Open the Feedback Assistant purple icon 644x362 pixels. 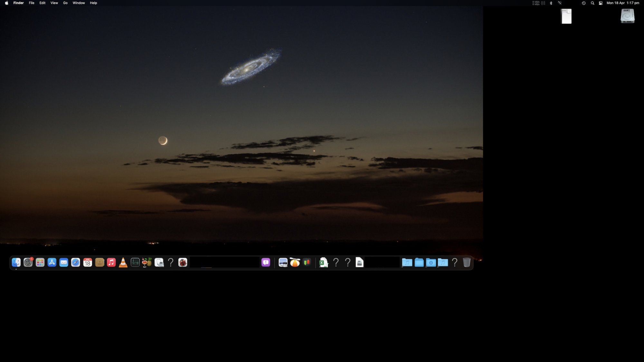[266, 263]
